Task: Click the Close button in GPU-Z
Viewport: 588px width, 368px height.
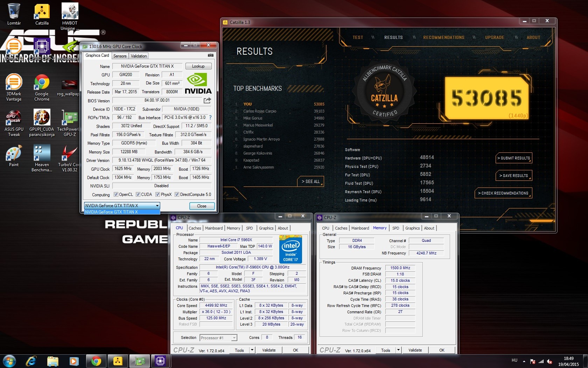Action: (202, 206)
